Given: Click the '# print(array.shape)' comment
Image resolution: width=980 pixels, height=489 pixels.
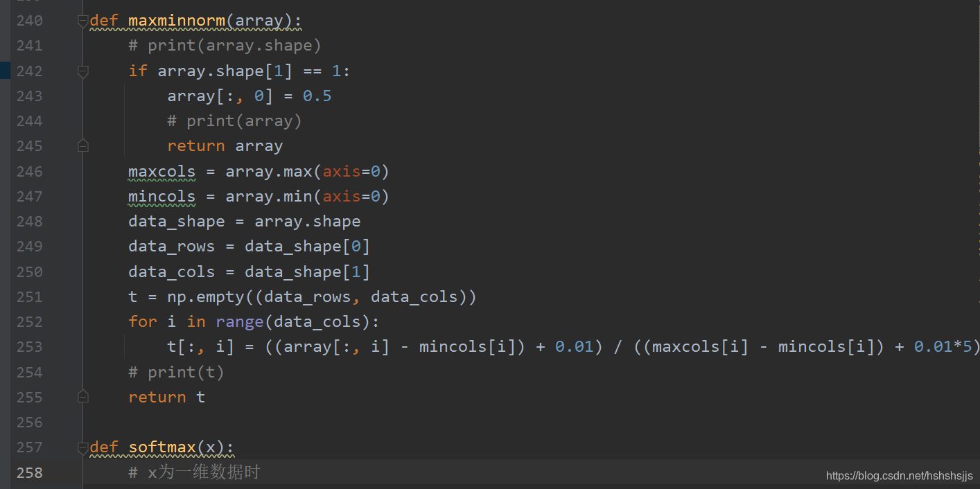Looking at the screenshot, I should pos(225,46).
